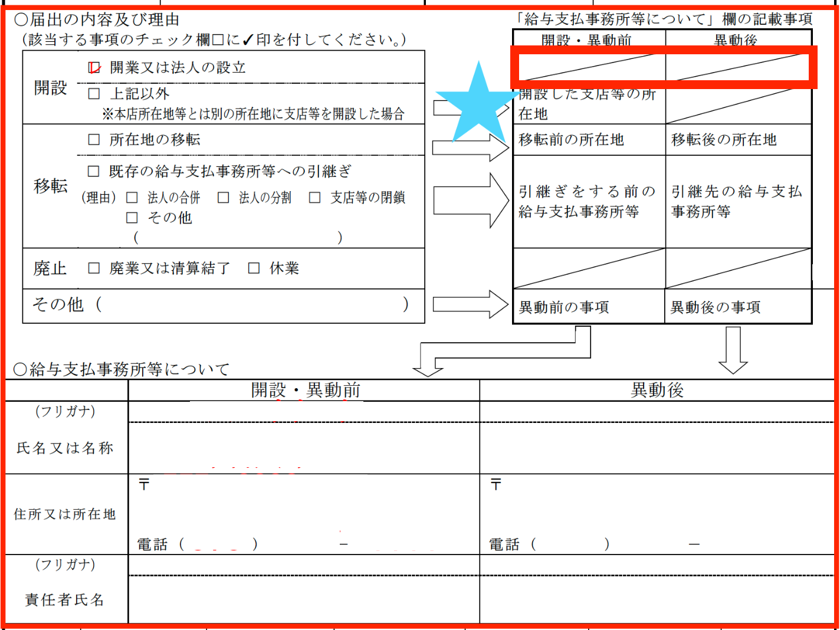
Task: Click the parentheses blank below 理由 その他
Action: tap(238, 238)
